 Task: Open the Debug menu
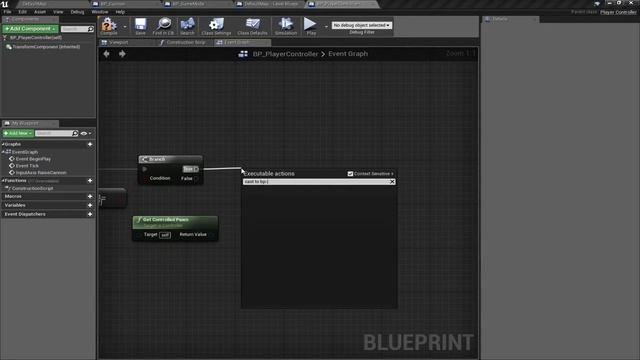coord(77,12)
